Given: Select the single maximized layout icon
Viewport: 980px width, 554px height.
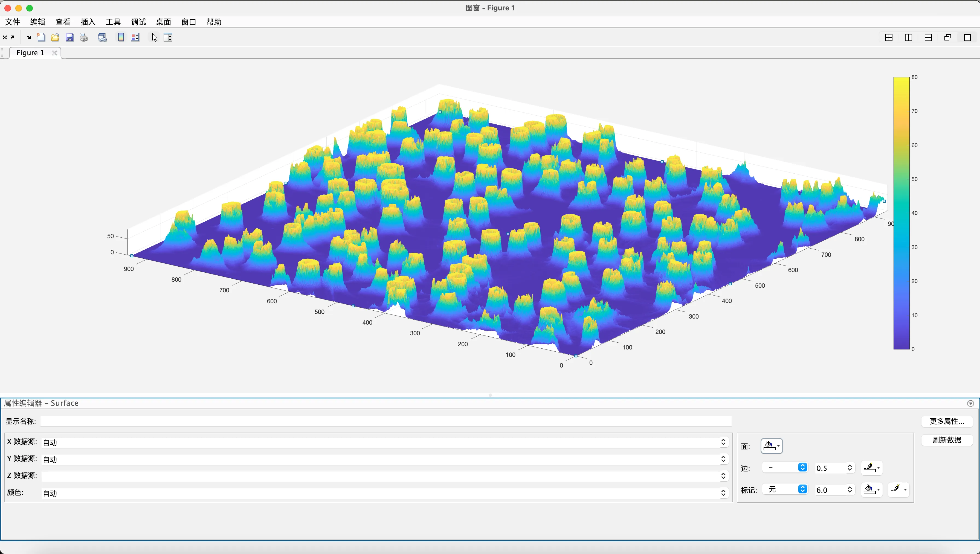Looking at the screenshot, I should point(967,37).
